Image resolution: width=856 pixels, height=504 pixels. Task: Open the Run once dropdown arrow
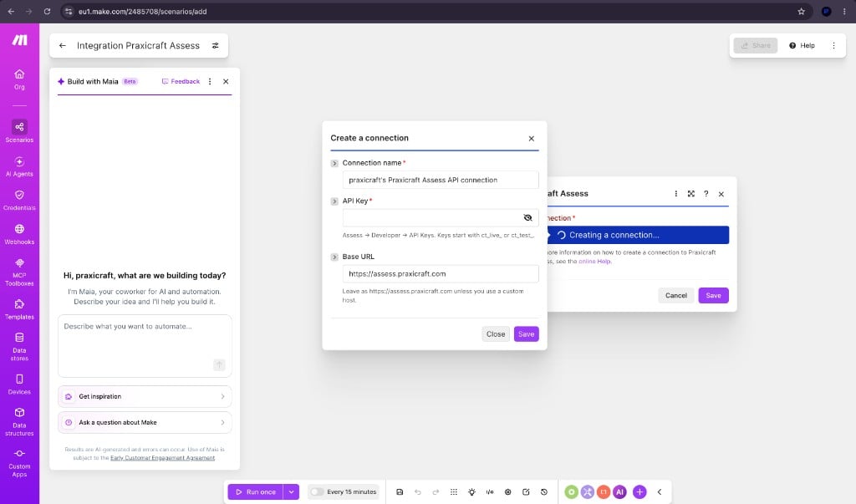tap(292, 492)
